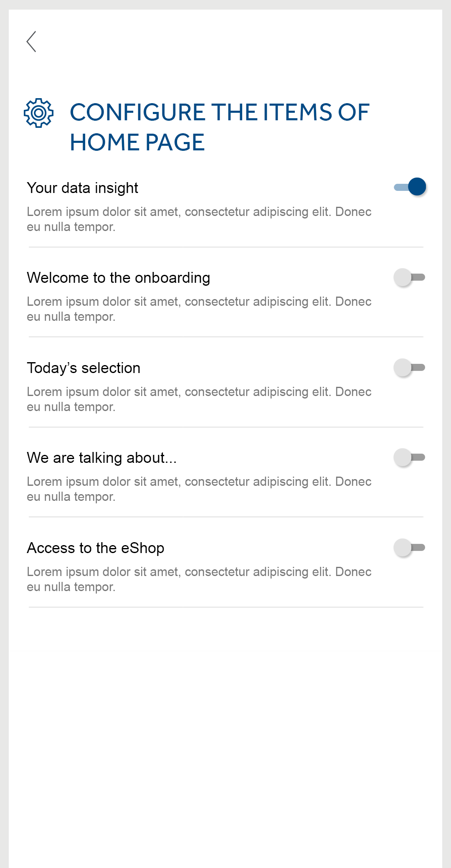Tap the Access to the eShop title
451x868 pixels.
point(95,548)
